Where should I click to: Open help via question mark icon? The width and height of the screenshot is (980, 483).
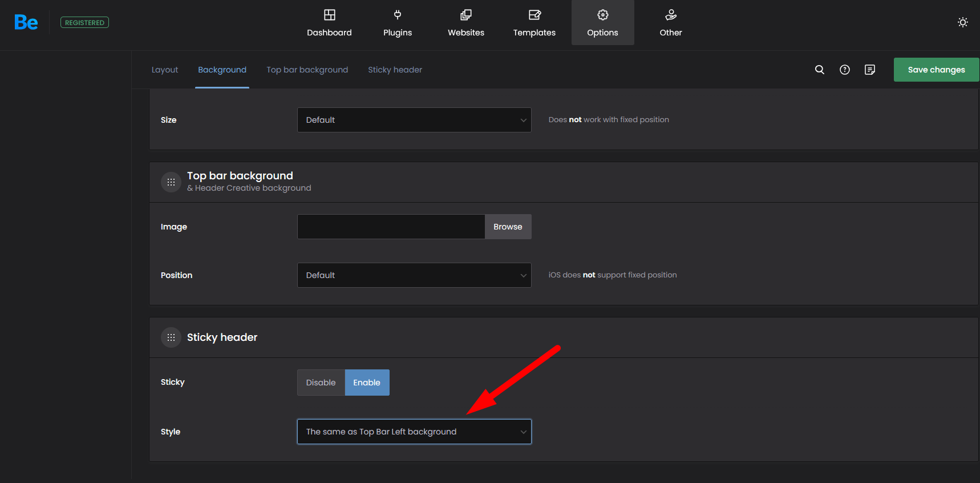(x=845, y=70)
